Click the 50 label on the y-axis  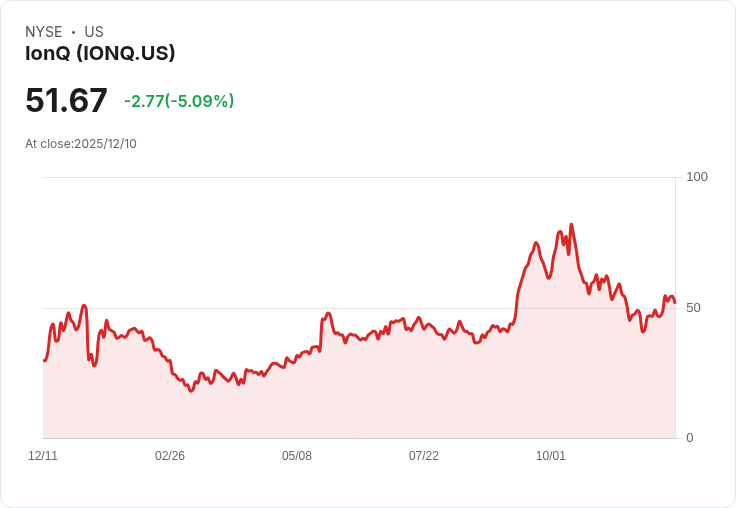coord(693,307)
